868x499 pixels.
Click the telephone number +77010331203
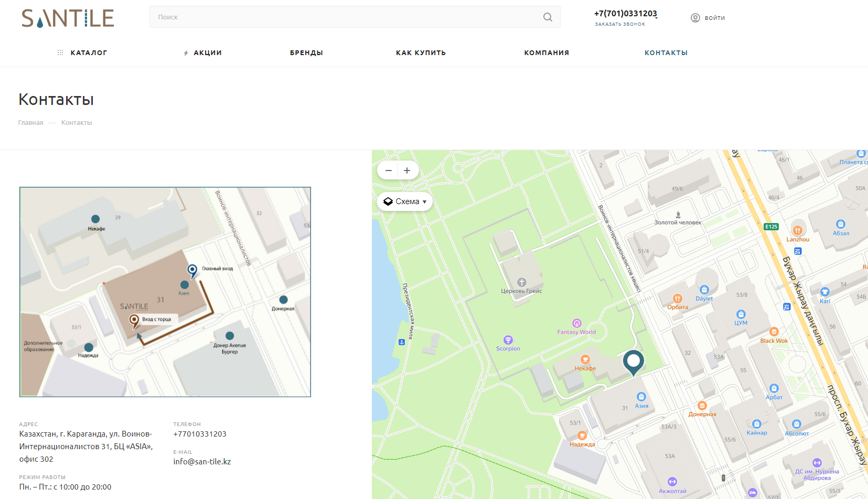[x=200, y=434]
